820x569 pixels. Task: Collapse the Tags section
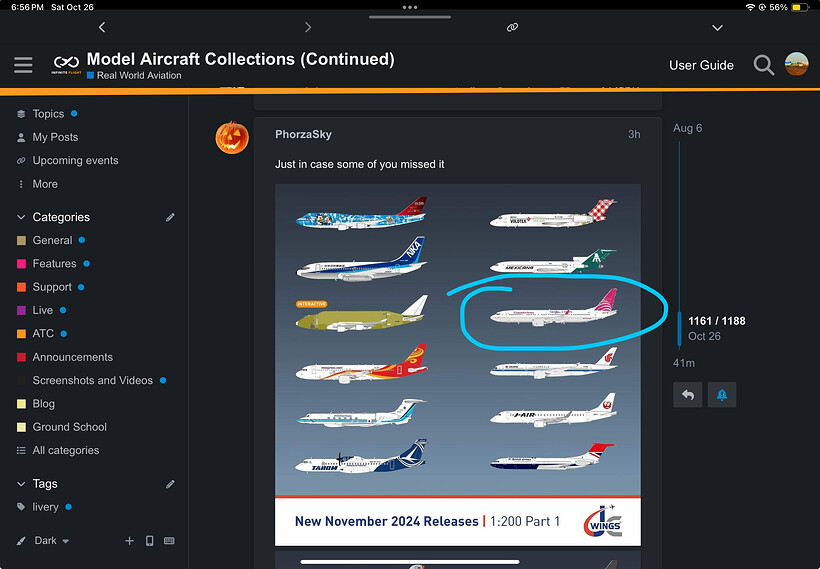[x=22, y=484]
